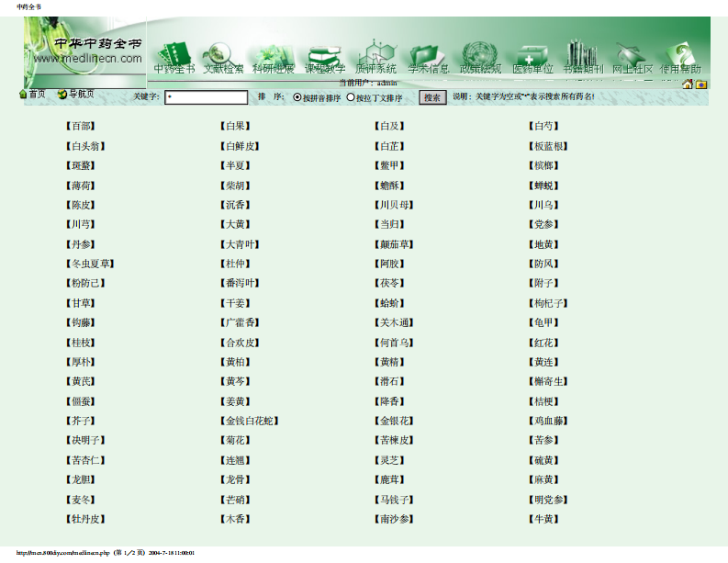
Task: Open the 【大黄】 entry
Action: point(235,224)
